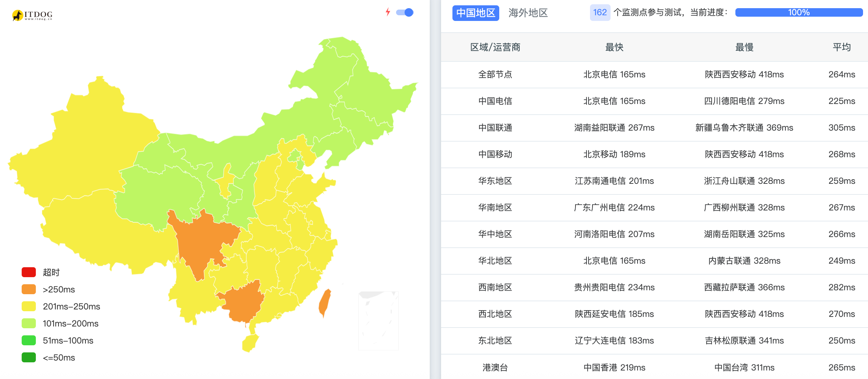The height and width of the screenshot is (379, 868).
Task: Click the 平均 column header
Action: tap(842, 47)
